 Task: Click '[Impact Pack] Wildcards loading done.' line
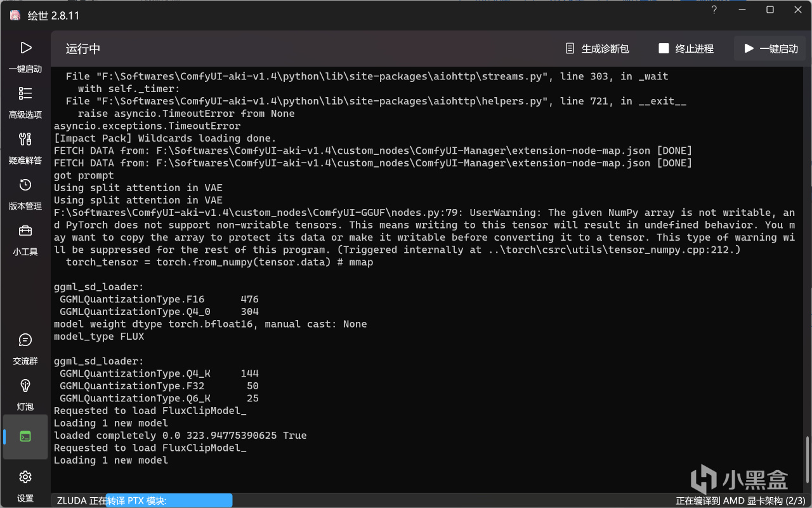pyautogui.click(x=165, y=138)
